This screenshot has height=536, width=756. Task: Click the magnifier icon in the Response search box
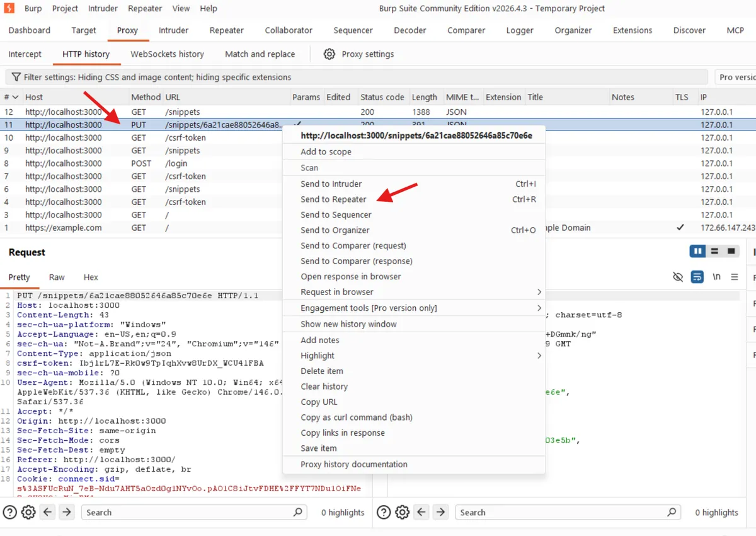(x=672, y=512)
